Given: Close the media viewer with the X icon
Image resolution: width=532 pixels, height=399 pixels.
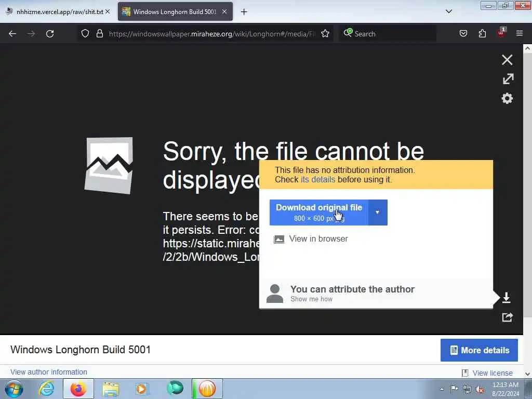Looking at the screenshot, I should (507, 60).
